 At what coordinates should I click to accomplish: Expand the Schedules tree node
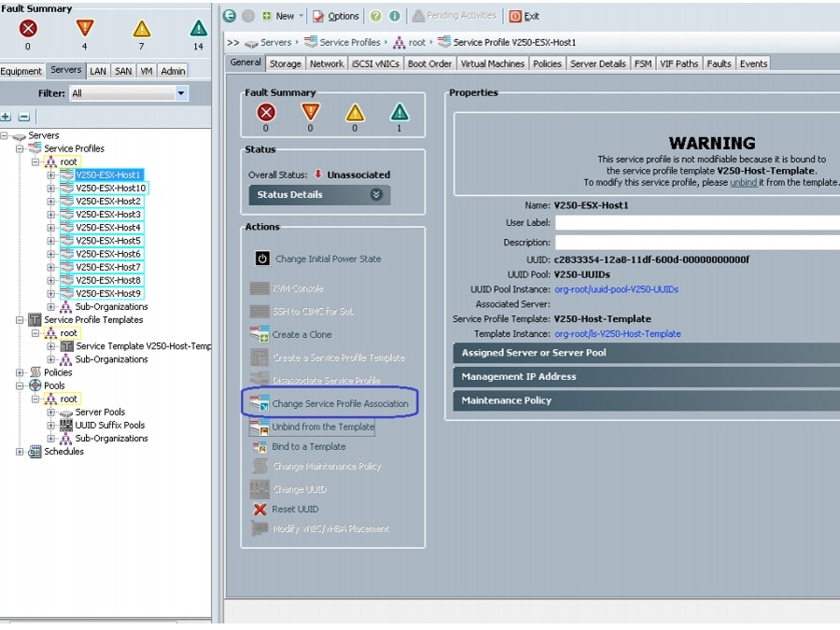(20, 452)
